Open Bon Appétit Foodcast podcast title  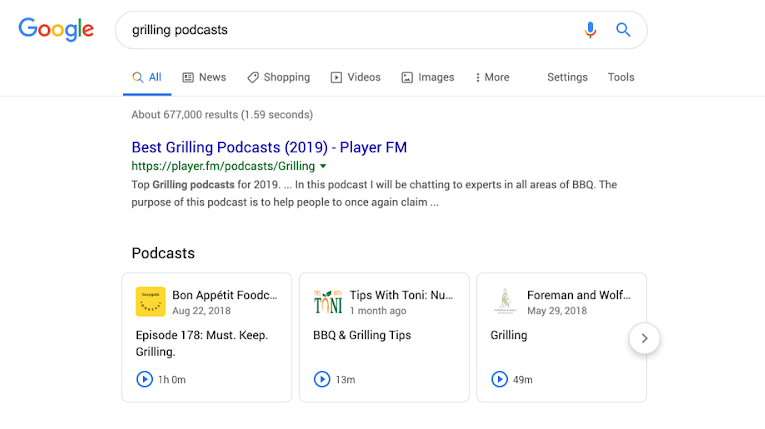pos(224,295)
